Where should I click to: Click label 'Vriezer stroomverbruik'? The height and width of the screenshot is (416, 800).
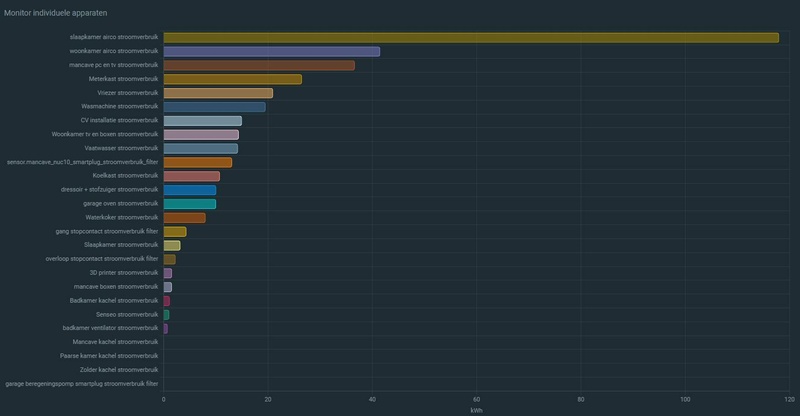tap(128, 92)
